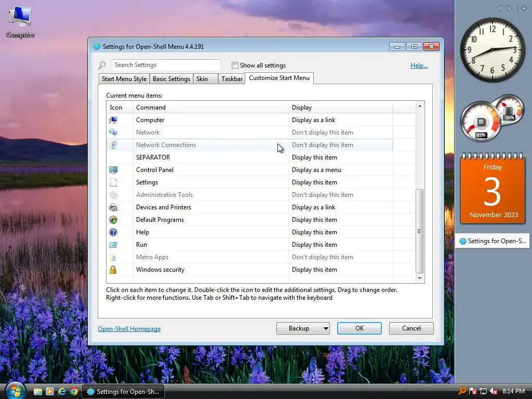Select the 'Run' command text
532x399 pixels.
[x=141, y=245]
